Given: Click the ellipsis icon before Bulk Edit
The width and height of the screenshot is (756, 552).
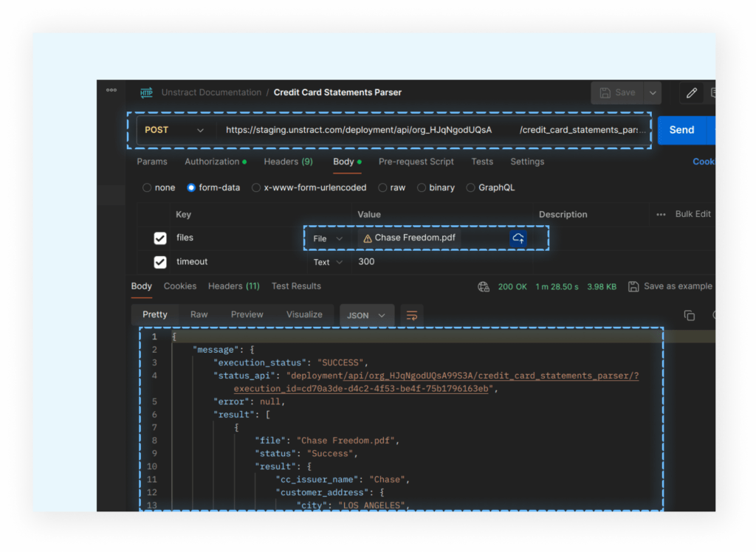Looking at the screenshot, I should coord(662,214).
